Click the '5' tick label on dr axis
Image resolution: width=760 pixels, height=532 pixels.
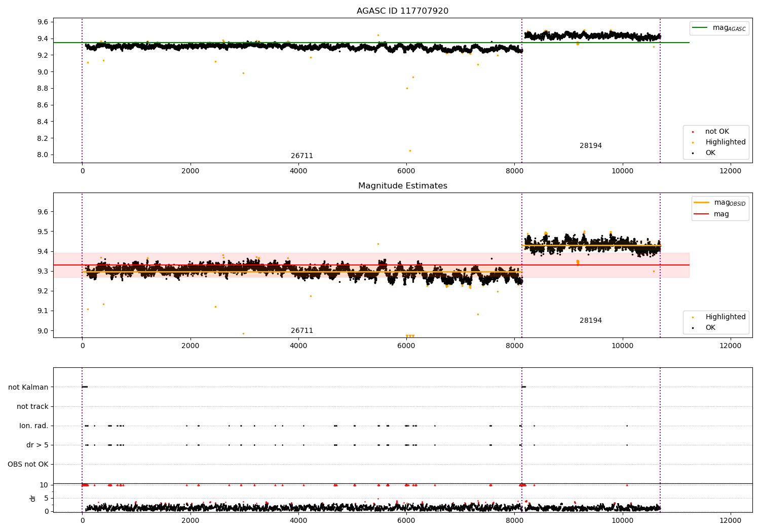(46, 499)
